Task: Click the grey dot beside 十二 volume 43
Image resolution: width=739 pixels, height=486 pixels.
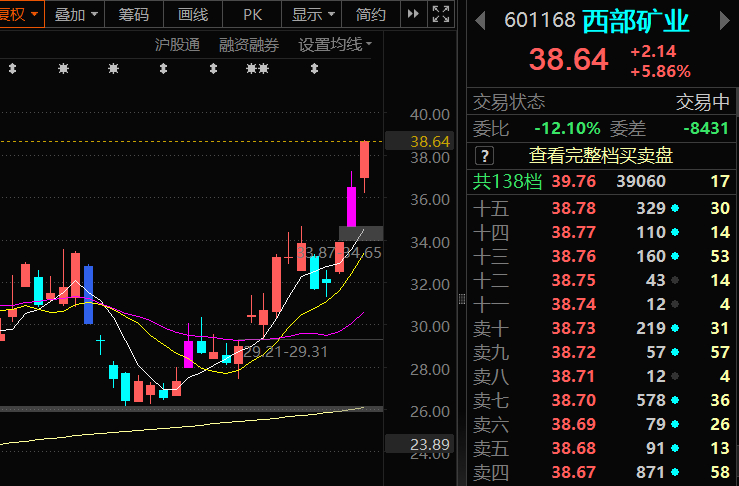Action: (675, 280)
